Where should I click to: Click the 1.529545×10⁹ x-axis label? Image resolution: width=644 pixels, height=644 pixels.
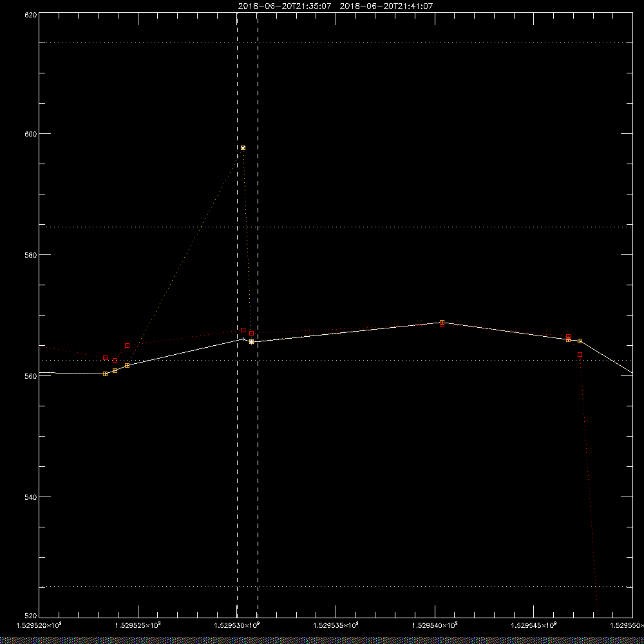click(x=534, y=625)
